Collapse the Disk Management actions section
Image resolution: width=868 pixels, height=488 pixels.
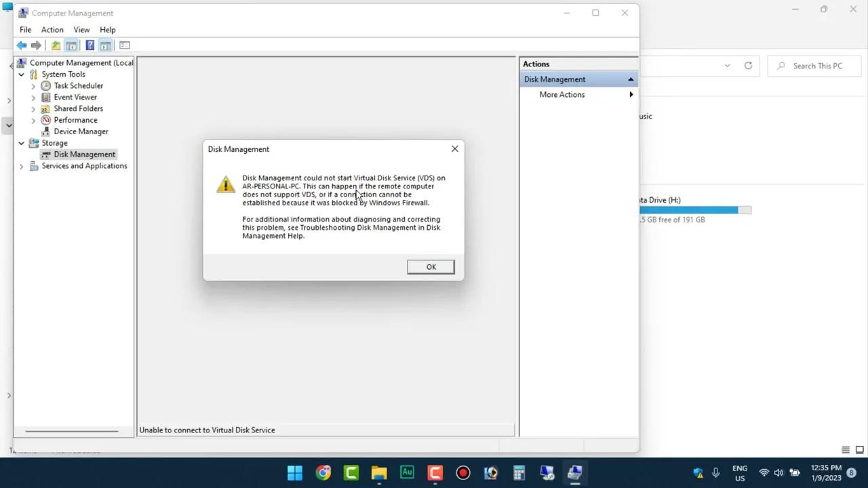pos(630,79)
